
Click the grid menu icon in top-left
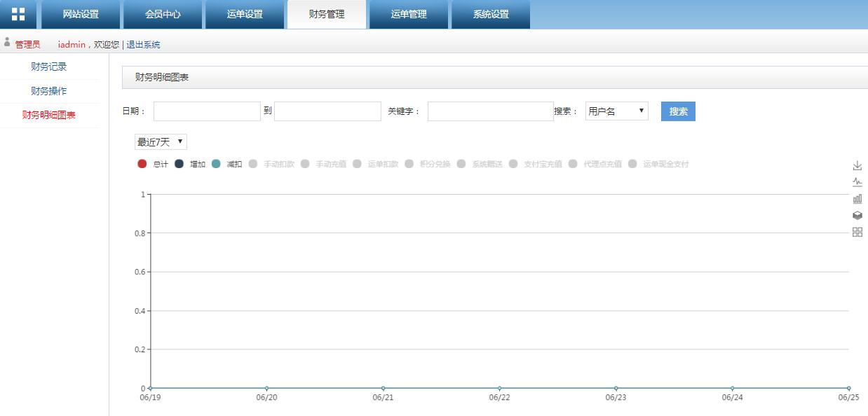[18, 14]
